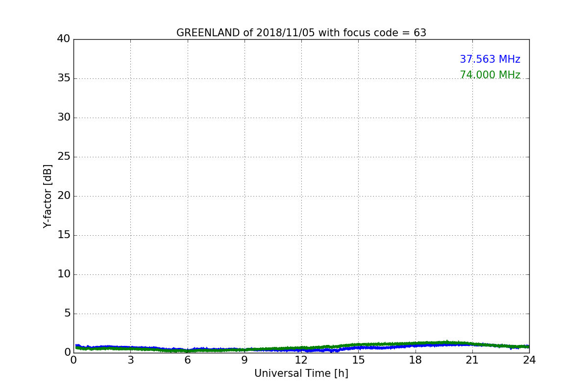Click the y-axis tick label 25

click(64, 156)
